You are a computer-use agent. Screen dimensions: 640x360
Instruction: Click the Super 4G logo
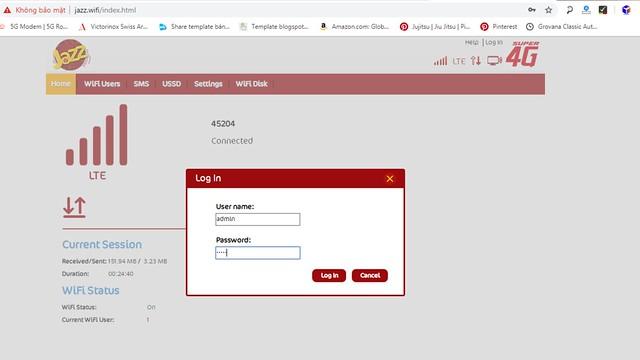[x=523, y=54]
